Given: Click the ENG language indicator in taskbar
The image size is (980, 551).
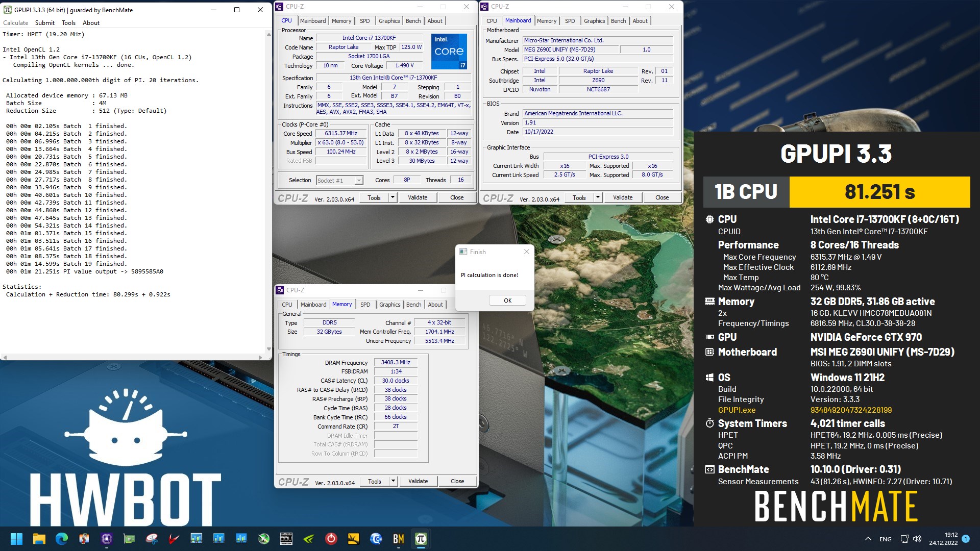Looking at the screenshot, I should point(886,539).
